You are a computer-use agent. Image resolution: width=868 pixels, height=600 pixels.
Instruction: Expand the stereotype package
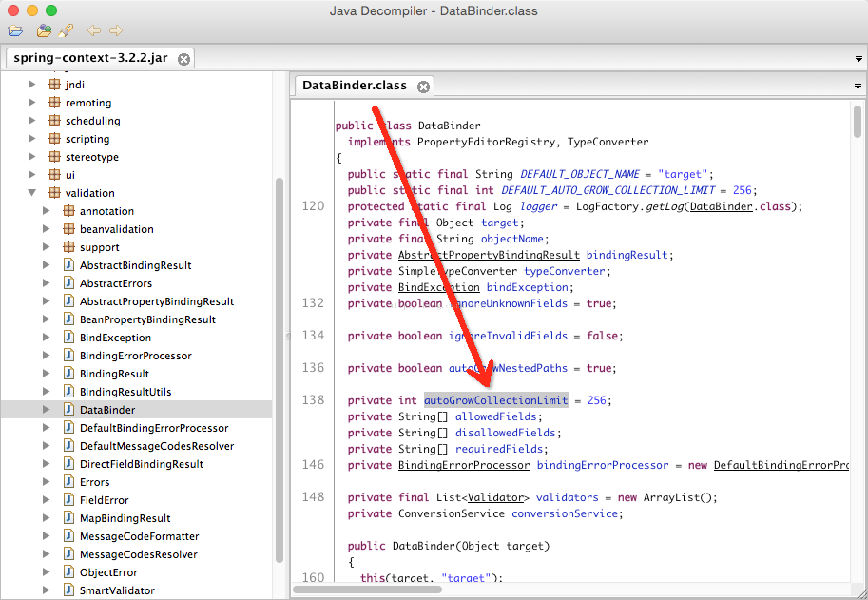coord(32,156)
